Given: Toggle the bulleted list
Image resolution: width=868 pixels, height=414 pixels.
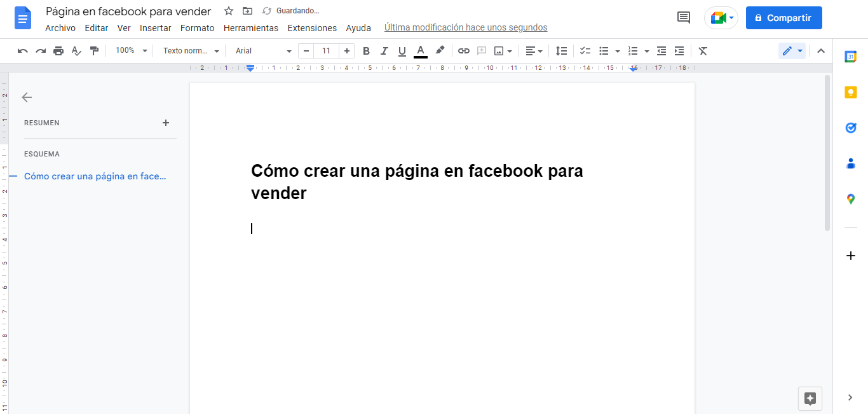Looking at the screenshot, I should coord(604,51).
